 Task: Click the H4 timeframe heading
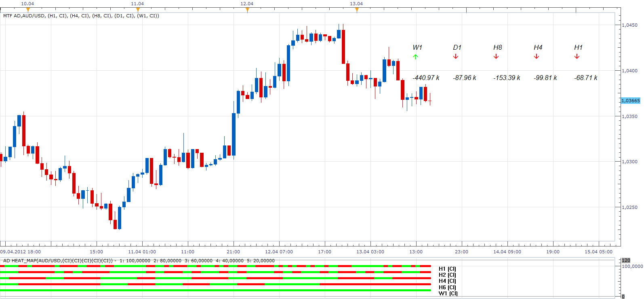(x=538, y=47)
